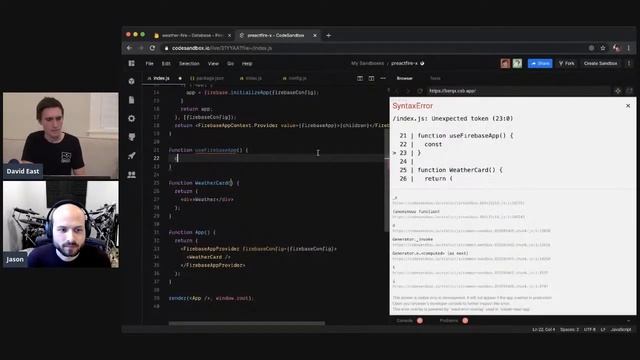Click the LF line ending status
The image size is (640, 360).
[603, 329]
